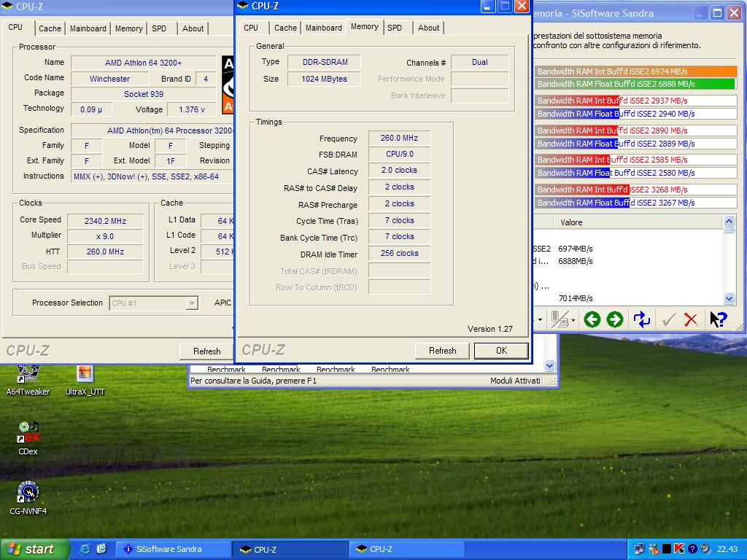
Task: Select the Mainboard tab in back CPU-Z window
Action: tap(88, 28)
